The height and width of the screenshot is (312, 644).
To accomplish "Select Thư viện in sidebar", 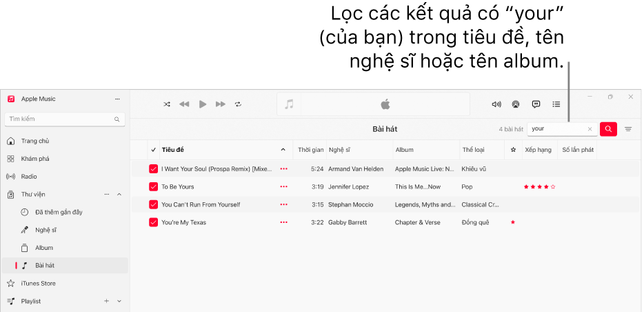I will [x=33, y=195].
